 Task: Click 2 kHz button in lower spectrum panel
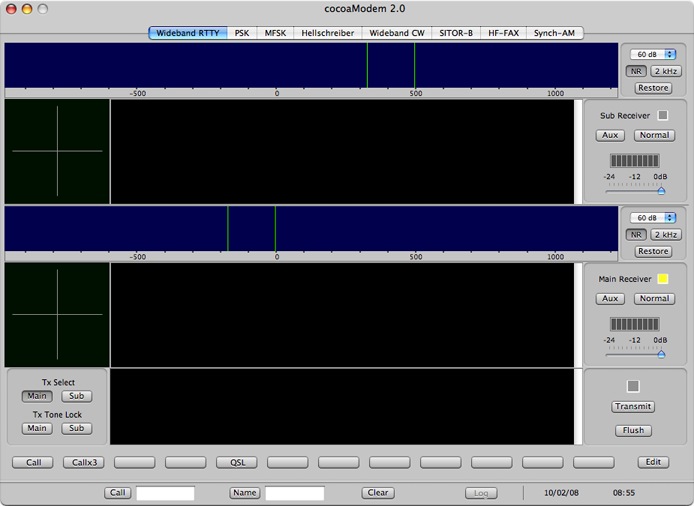666,235
